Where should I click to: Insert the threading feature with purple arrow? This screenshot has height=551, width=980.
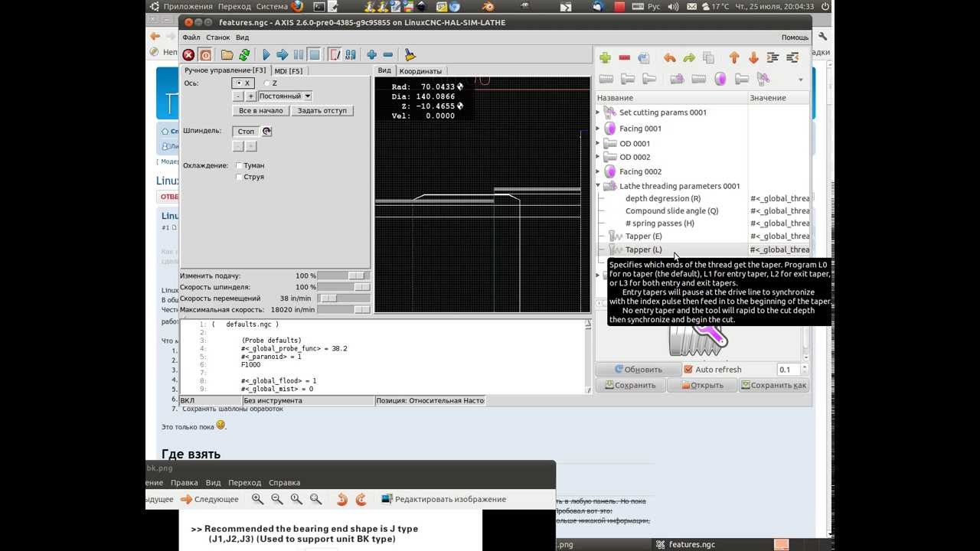pos(677,79)
